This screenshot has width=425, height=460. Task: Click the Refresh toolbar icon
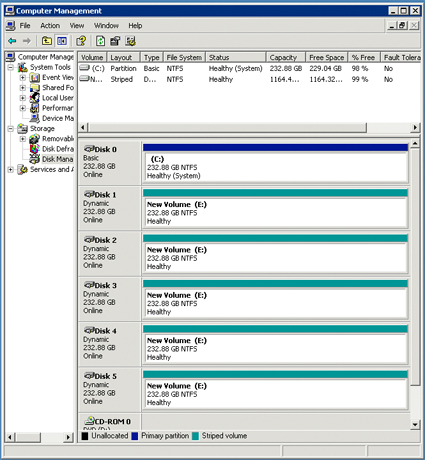pyautogui.click(x=100, y=41)
